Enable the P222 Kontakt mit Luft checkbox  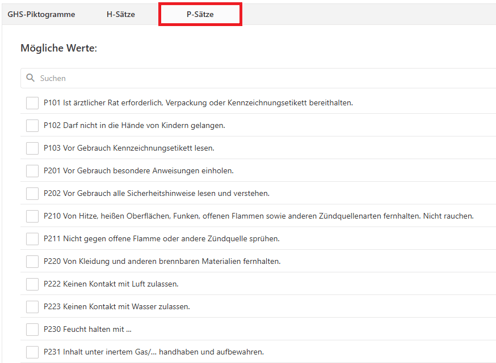click(x=32, y=284)
